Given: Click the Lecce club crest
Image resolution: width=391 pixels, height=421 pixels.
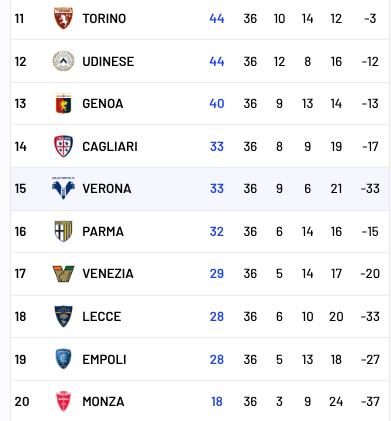Looking at the screenshot, I should coord(63,316).
